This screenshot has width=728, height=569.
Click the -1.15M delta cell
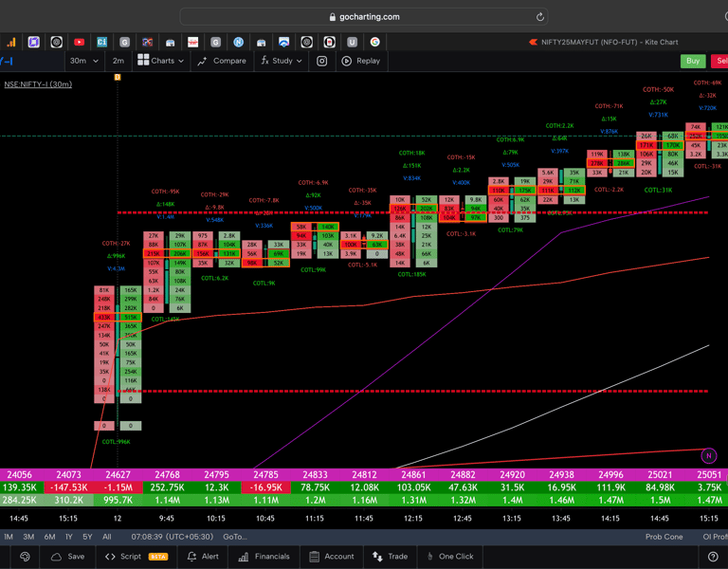pos(118,487)
